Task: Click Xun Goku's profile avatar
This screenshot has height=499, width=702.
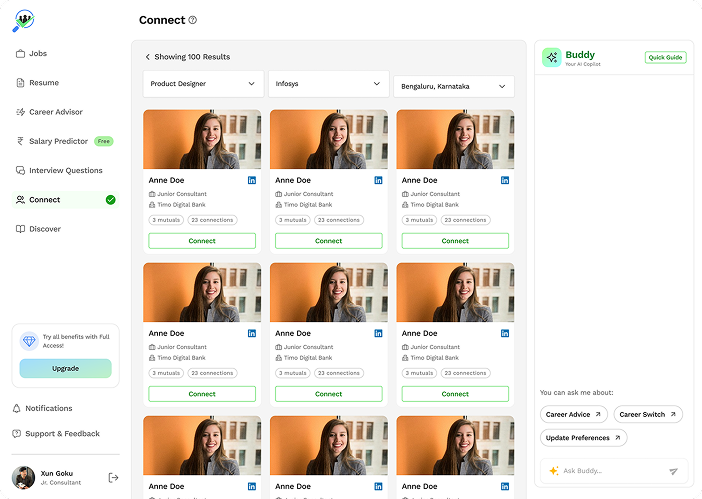Action: (x=23, y=478)
